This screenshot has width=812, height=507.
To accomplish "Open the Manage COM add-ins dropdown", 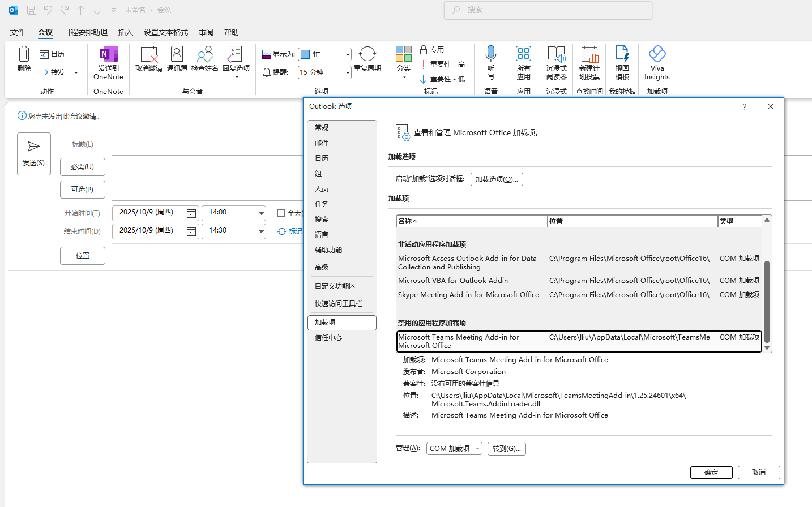I will tap(454, 449).
